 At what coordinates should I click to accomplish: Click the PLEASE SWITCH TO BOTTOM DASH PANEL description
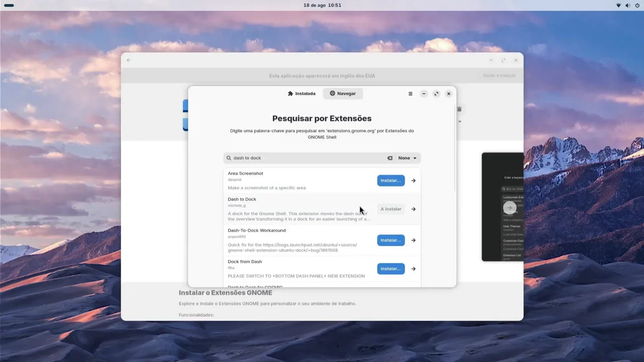[x=296, y=276]
